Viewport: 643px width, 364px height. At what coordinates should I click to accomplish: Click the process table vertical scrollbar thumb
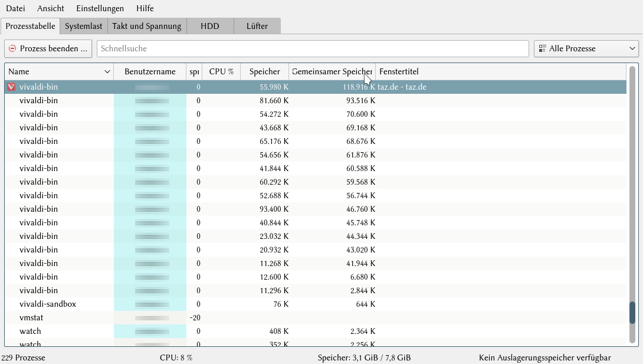[x=632, y=312]
